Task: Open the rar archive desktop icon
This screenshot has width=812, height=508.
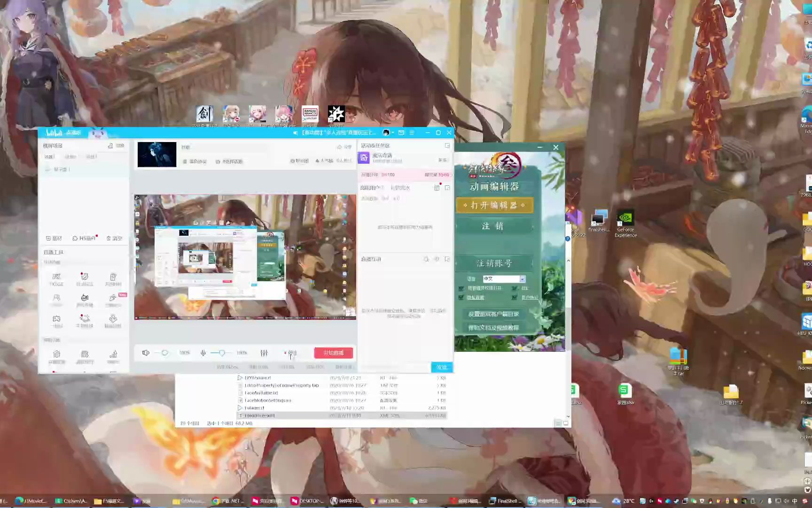Action: point(678,361)
